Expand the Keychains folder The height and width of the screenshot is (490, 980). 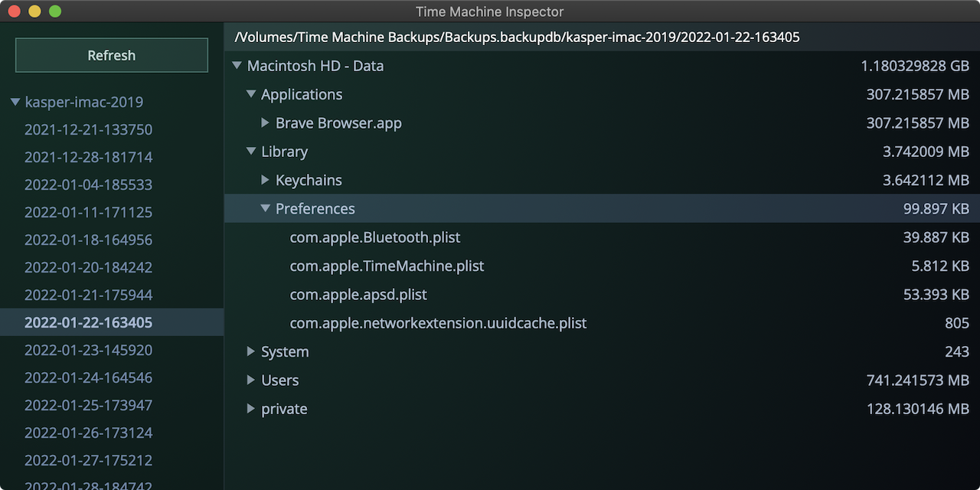265,180
